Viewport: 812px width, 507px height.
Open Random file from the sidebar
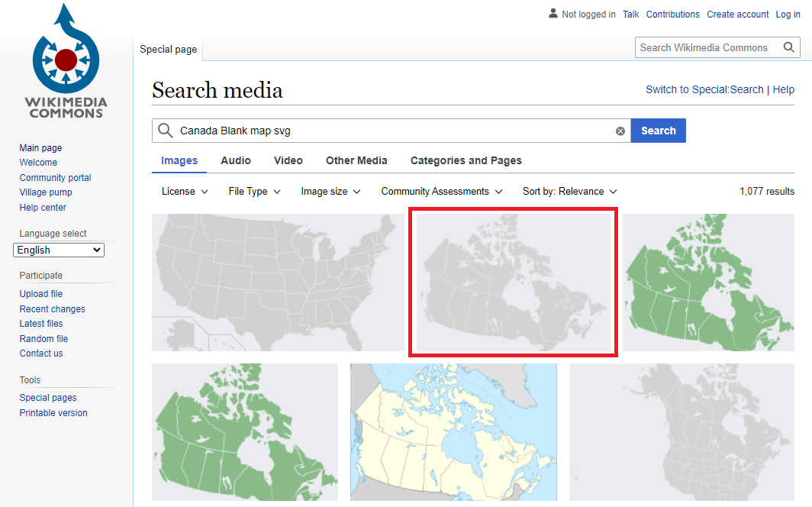43,338
